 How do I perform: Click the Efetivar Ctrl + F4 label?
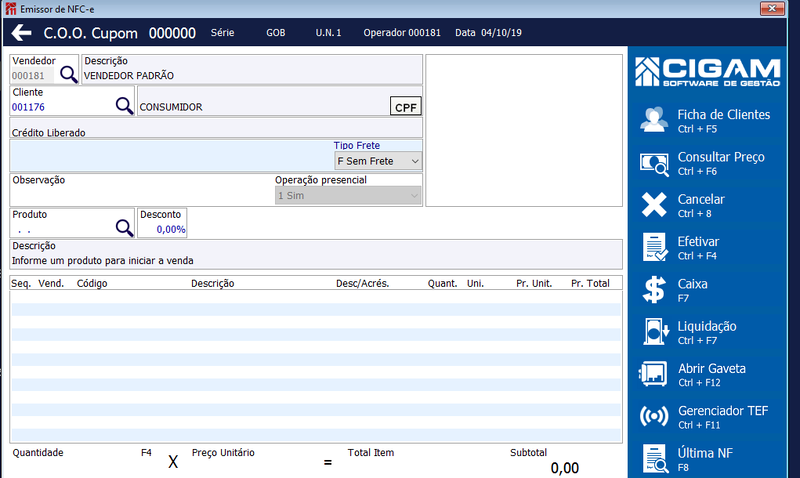pyautogui.click(x=698, y=248)
